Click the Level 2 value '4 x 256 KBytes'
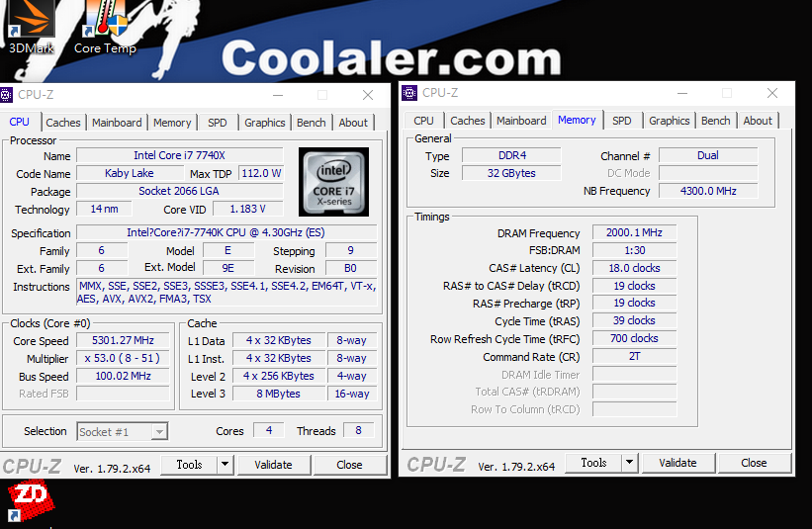This screenshot has height=529, width=812. point(279,376)
